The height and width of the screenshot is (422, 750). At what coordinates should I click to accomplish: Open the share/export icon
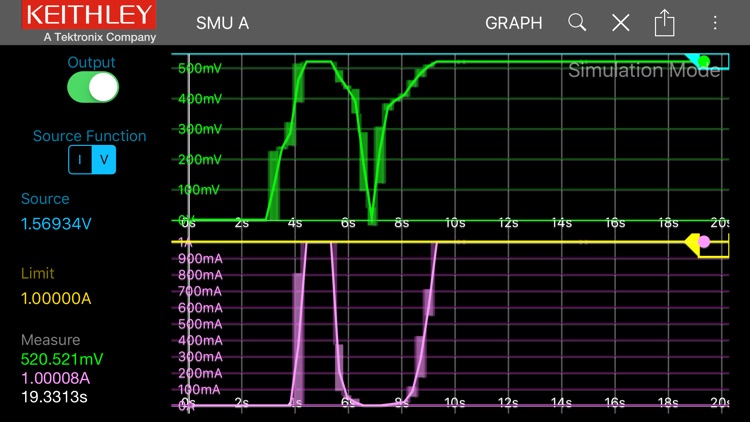[x=665, y=22]
